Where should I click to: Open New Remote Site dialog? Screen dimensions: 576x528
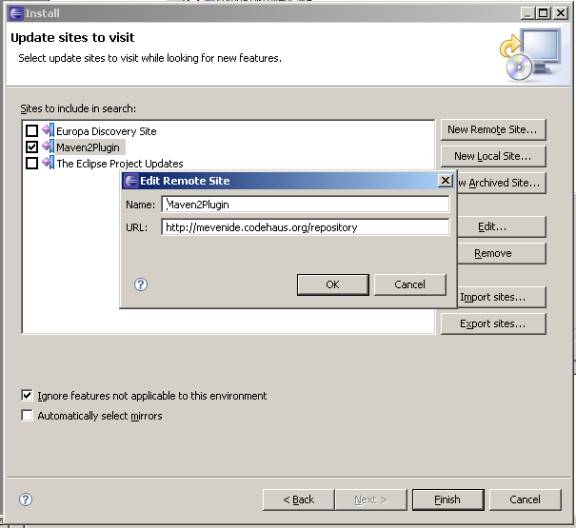pos(493,130)
